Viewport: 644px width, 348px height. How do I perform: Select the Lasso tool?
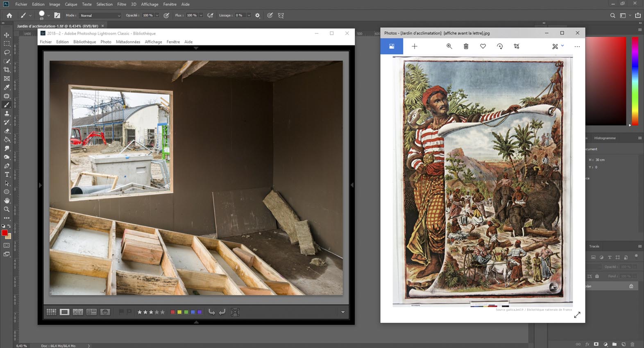(x=7, y=52)
